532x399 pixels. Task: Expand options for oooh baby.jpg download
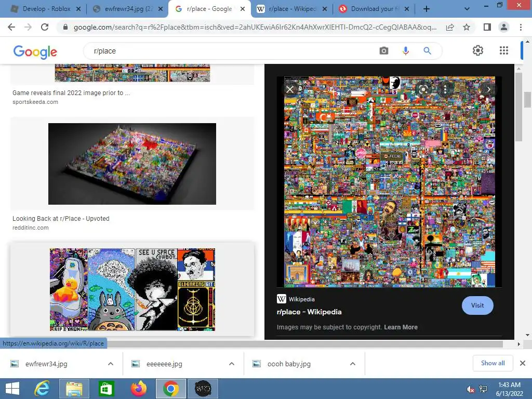[353, 364]
